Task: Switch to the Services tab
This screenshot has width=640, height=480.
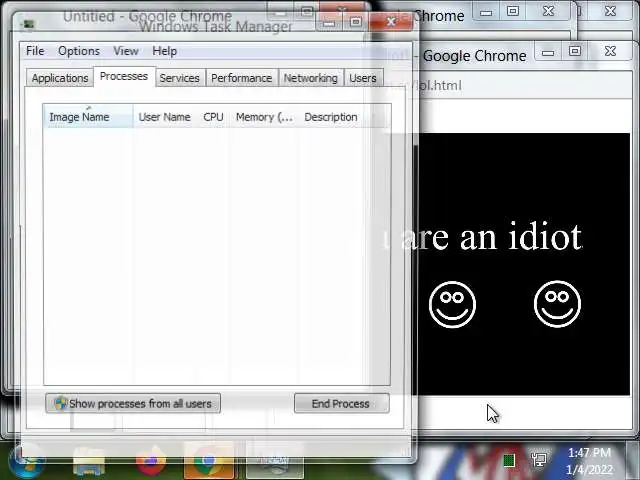Action: [180, 78]
